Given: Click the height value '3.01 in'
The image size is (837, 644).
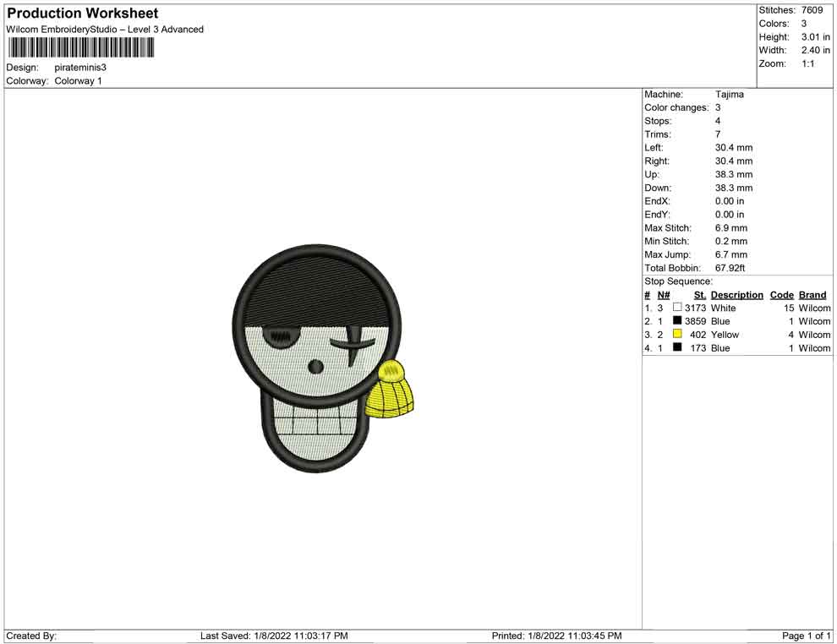Looking at the screenshot, I should [x=816, y=37].
